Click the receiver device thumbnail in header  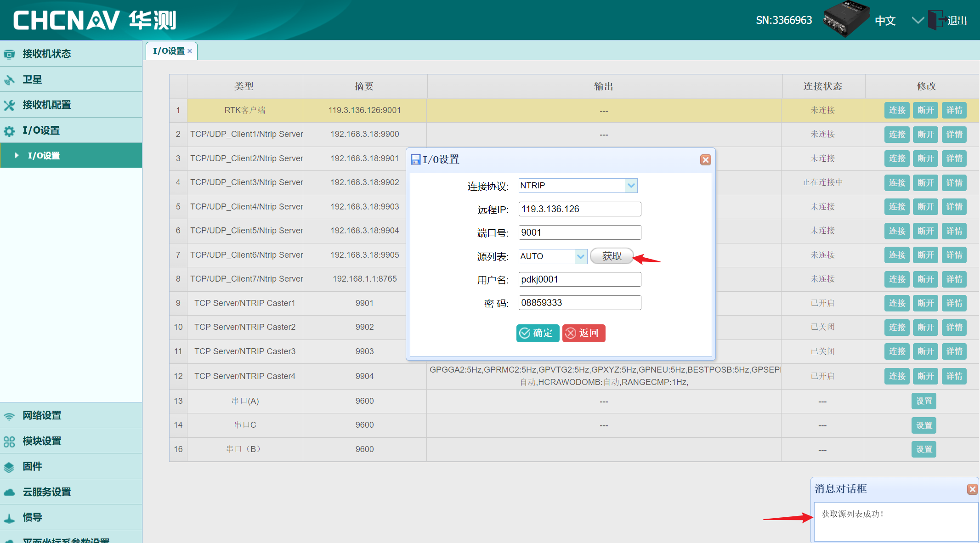tap(845, 18)
